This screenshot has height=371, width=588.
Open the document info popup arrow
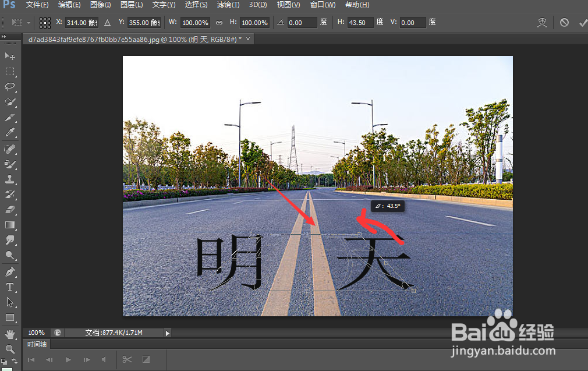pyautogui.click(x=167, y=333)
